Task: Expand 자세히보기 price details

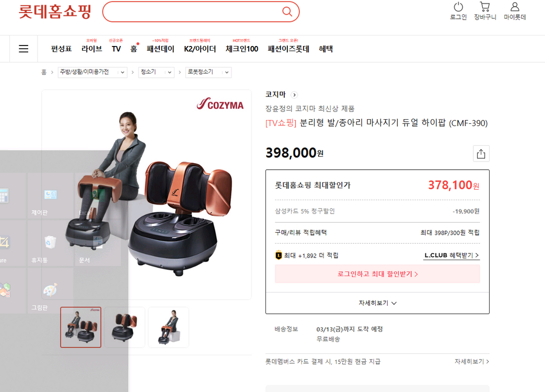Action: click(377, 303)
